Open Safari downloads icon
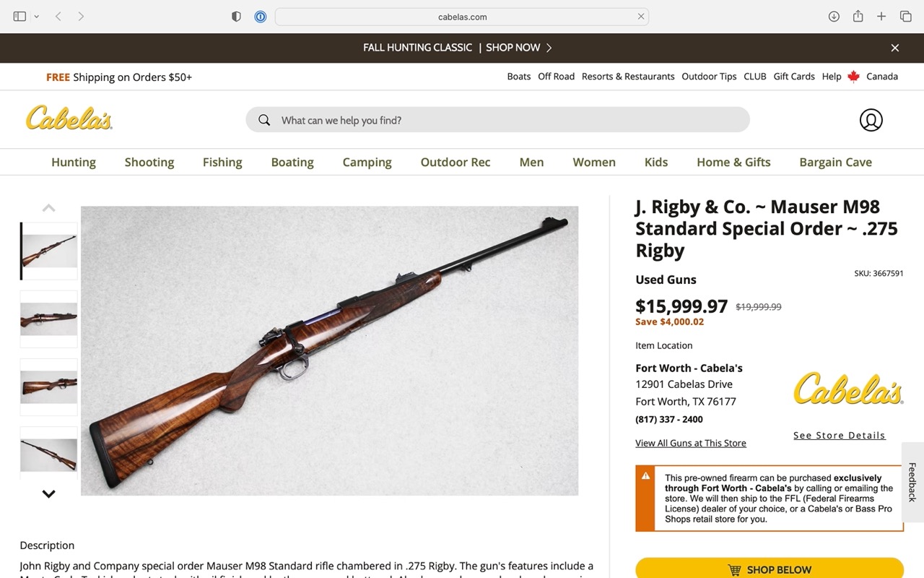The width and height of the screenshot is (924, 578). pos(834,17)
